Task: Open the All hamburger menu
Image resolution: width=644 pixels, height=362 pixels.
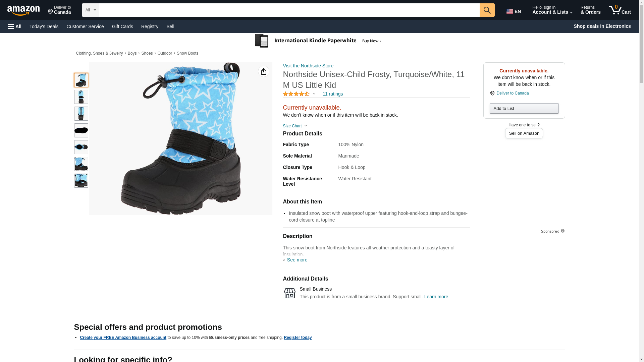Action: tap(15, 26)
